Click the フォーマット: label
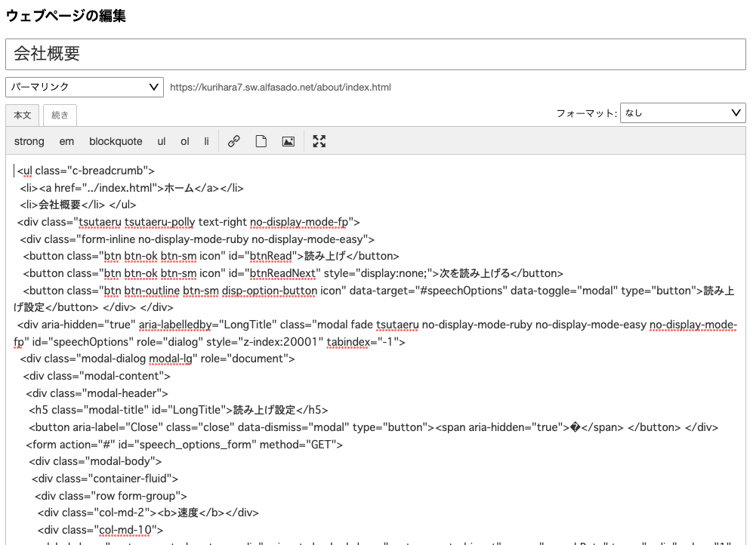Image resolution: width=756 pixels, height=545 pixels. (x=586, y=113)
